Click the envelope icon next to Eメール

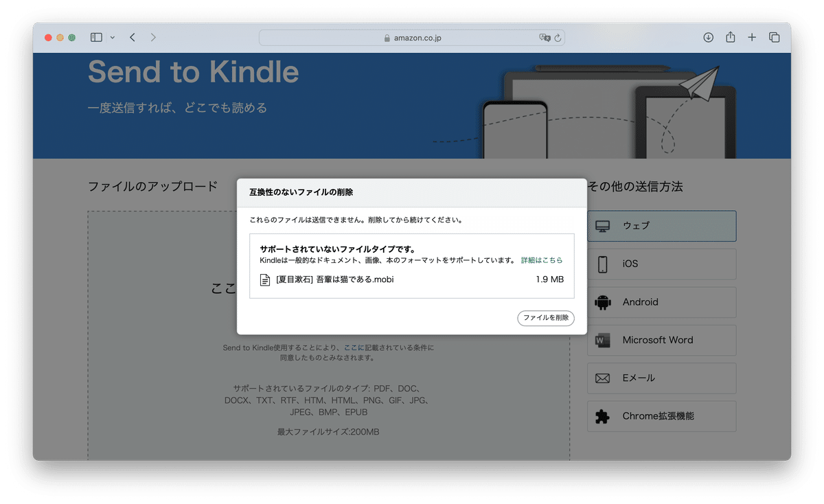click(602, 378)
